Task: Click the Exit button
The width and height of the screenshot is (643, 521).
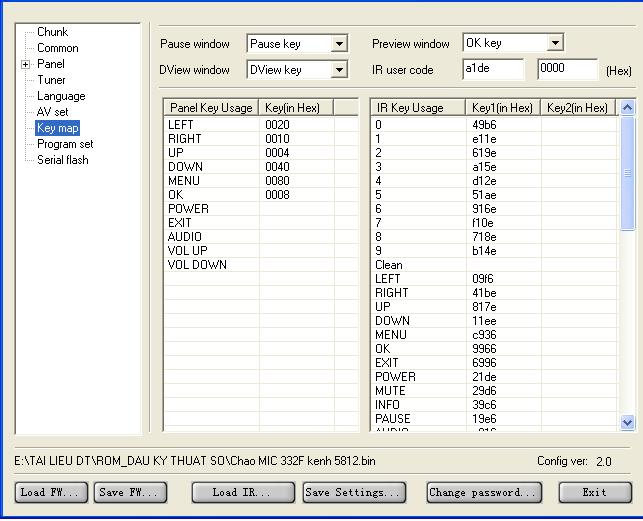Action: tap(595, 492)
